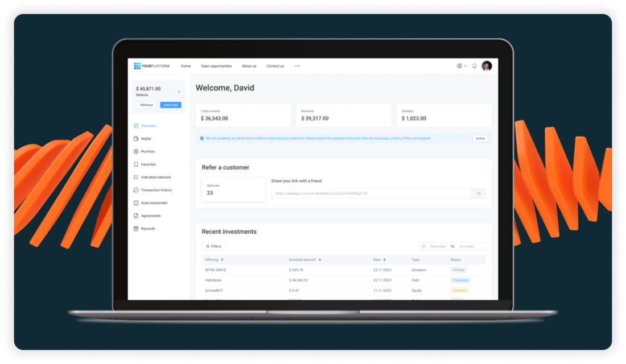626x364 pixels.
Task: Sort by Invested amount
Action: 320,259
